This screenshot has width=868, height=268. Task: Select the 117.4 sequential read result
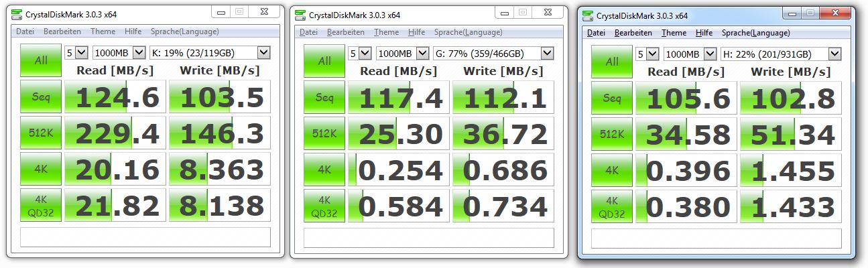399,97
